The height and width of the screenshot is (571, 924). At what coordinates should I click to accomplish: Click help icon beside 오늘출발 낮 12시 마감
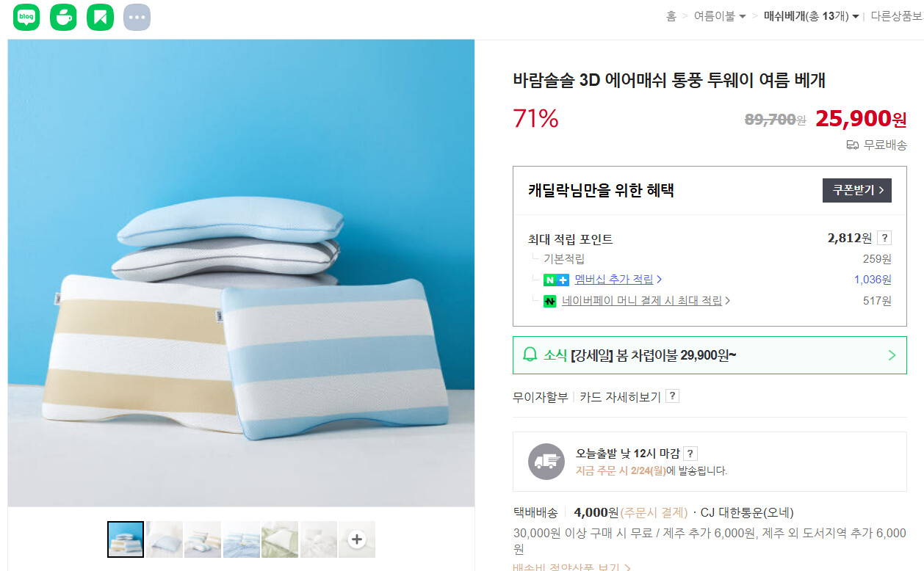(690, 453)
